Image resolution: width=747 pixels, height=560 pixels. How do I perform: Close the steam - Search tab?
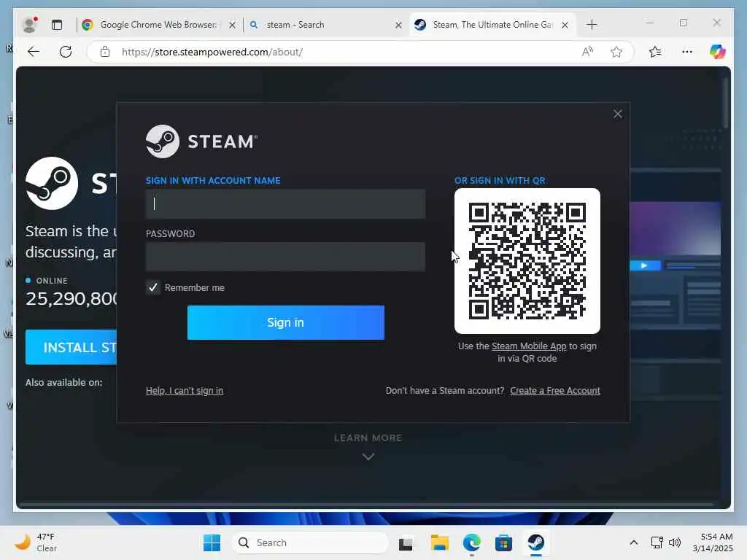point(398,25)
